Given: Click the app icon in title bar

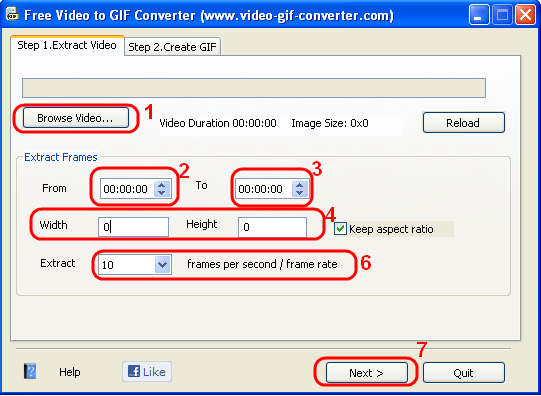Looking at the screenshot, I should [x=12, y=15].
